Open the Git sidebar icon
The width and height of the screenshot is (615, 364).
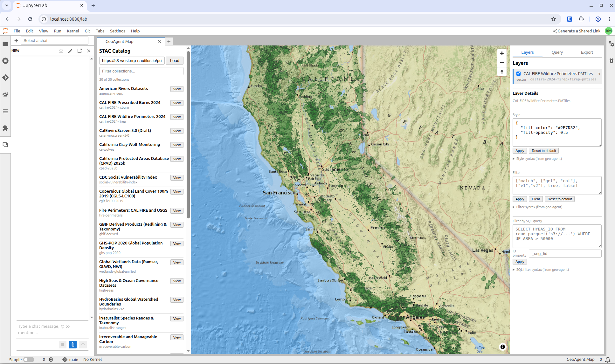tap(5, 78)
